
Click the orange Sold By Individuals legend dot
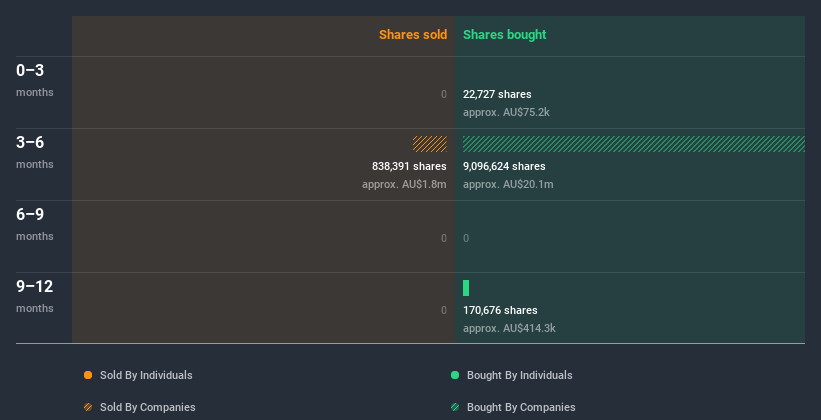pyautogui.click(x=88, y=375)
